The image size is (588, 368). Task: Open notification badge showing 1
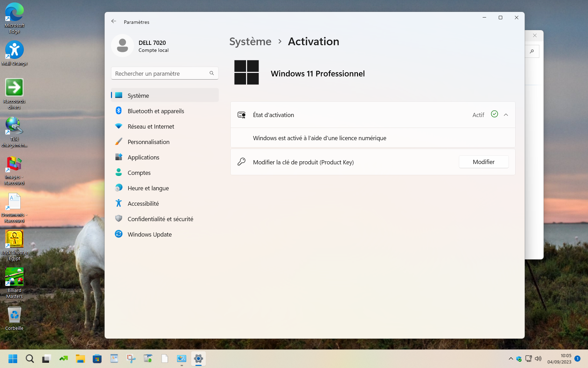pos(577,359)
